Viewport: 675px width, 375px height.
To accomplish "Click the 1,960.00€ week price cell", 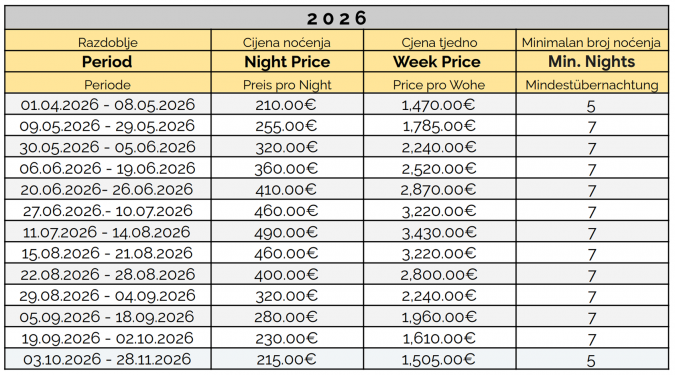I will pos(439,317).
